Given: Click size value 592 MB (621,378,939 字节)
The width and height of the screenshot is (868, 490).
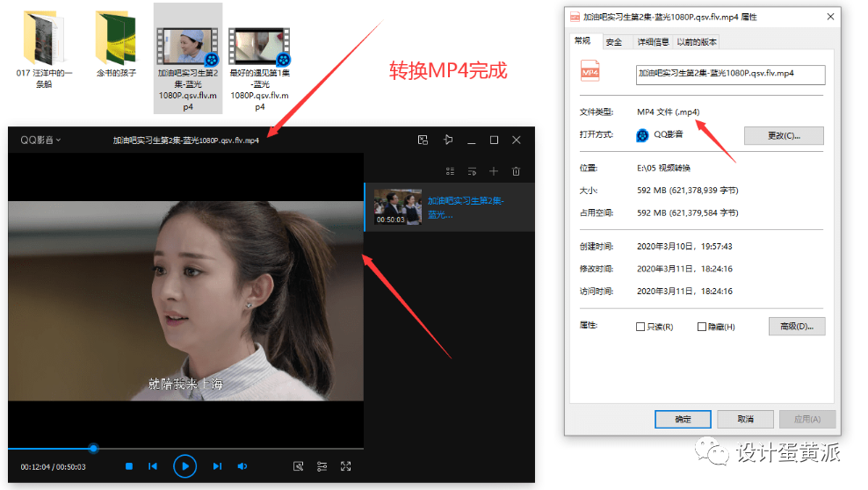Looking at the screenshot, I should click(x=688, y=191).
